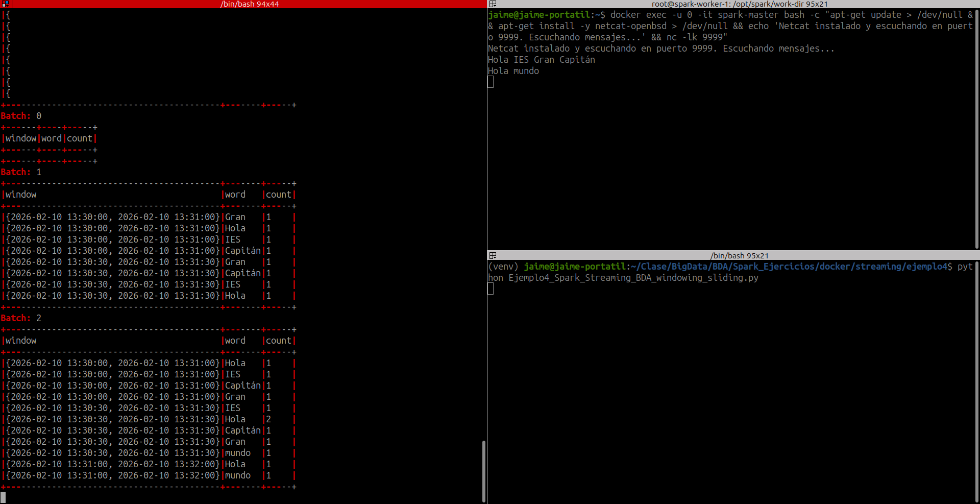Open group menu icon of left bash pane
This screenshot has height=504, width=980.
point(5,4)
